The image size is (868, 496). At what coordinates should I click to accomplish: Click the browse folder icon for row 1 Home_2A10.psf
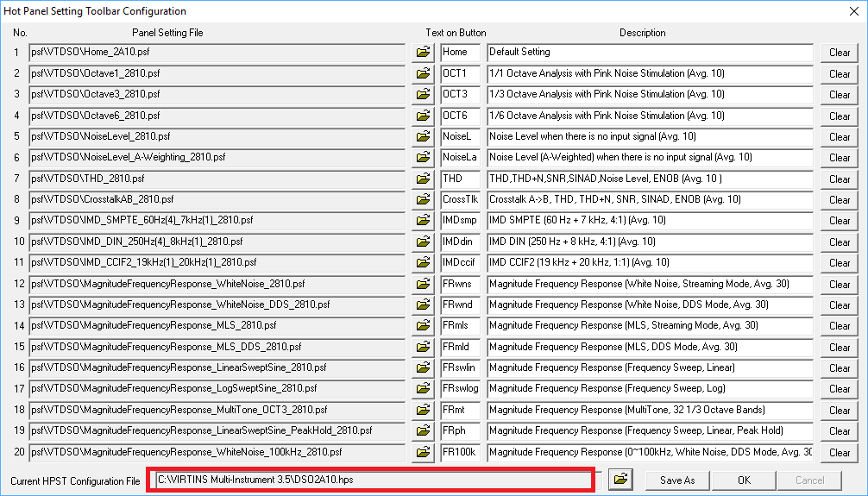coord(423,53)
